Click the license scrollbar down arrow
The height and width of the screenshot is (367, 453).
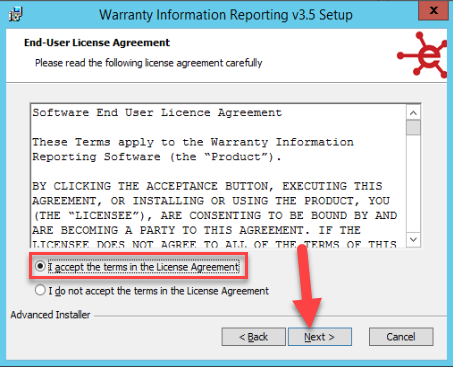click(x=413, y=239)
